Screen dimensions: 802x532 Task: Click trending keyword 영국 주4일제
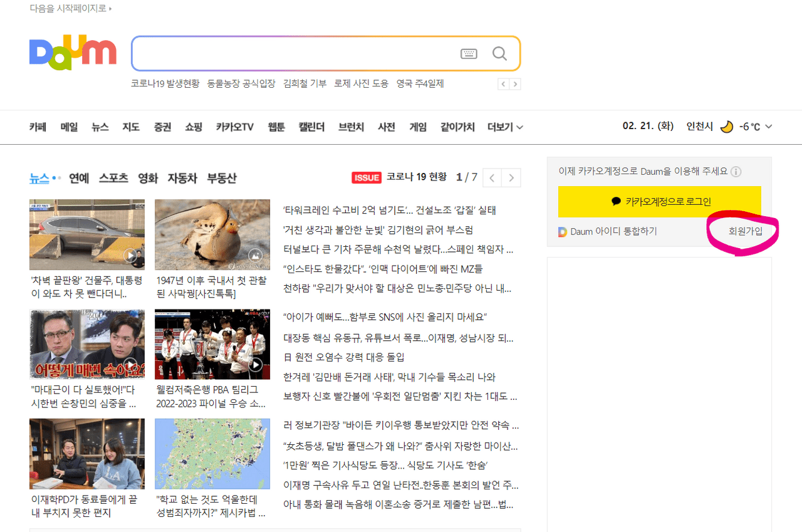tap(420, 84)
